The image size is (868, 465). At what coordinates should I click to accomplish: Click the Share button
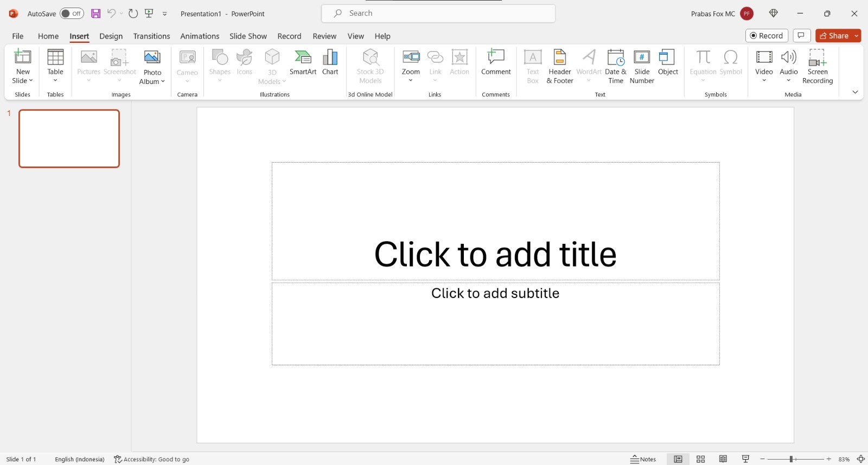tap(834, 36)
